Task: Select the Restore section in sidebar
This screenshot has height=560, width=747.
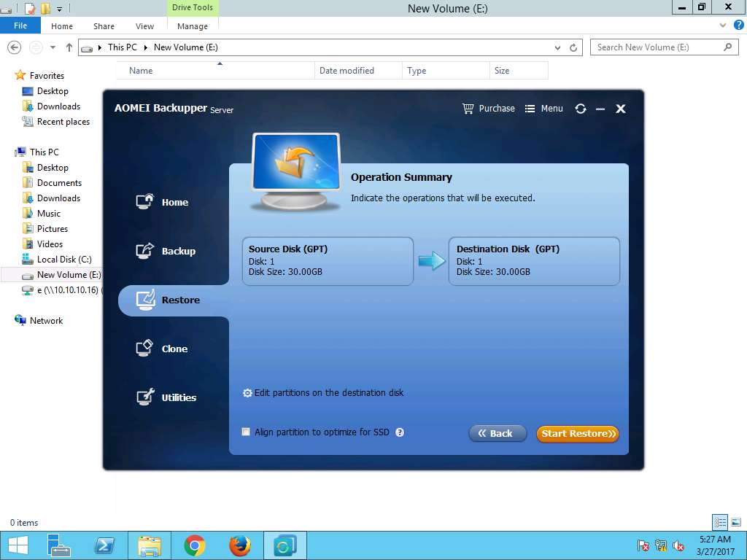Action: point(174,300)
